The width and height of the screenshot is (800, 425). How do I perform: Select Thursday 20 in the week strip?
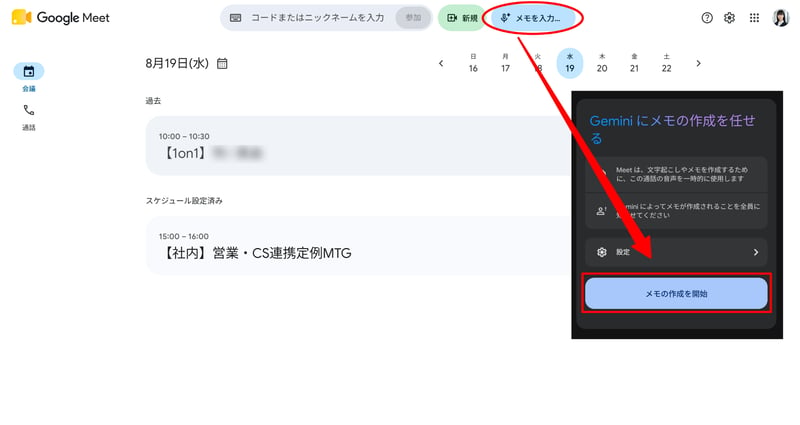coord(602,63)
